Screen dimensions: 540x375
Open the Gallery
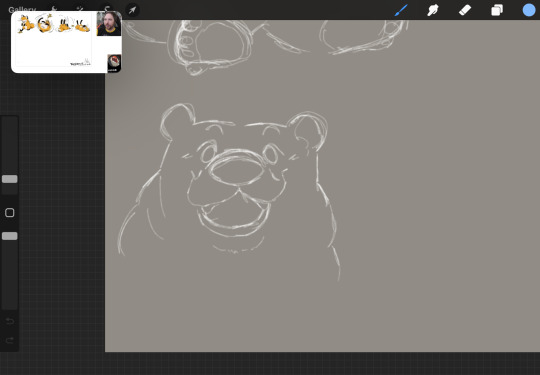click(22, 10)
